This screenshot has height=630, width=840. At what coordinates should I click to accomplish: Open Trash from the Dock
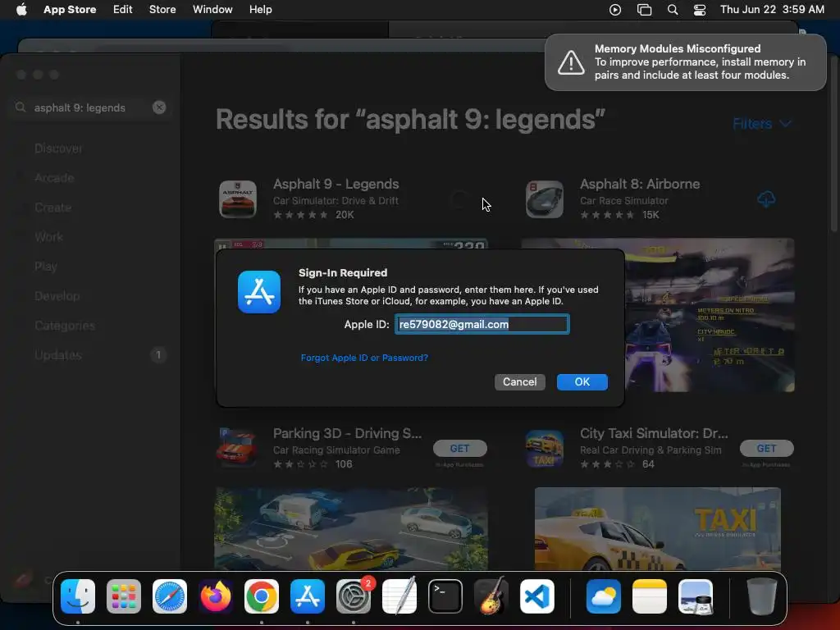(x=762, y=596)
